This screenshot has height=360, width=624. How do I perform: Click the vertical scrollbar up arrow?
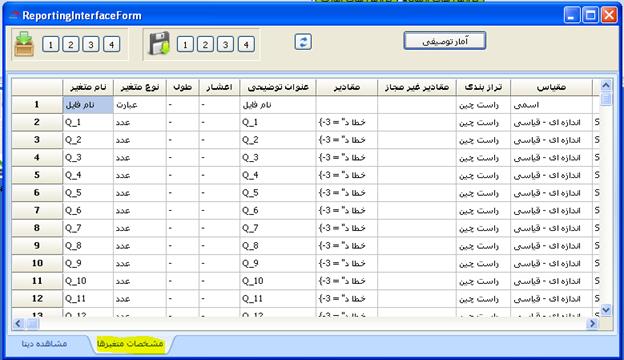pos(606,85)
